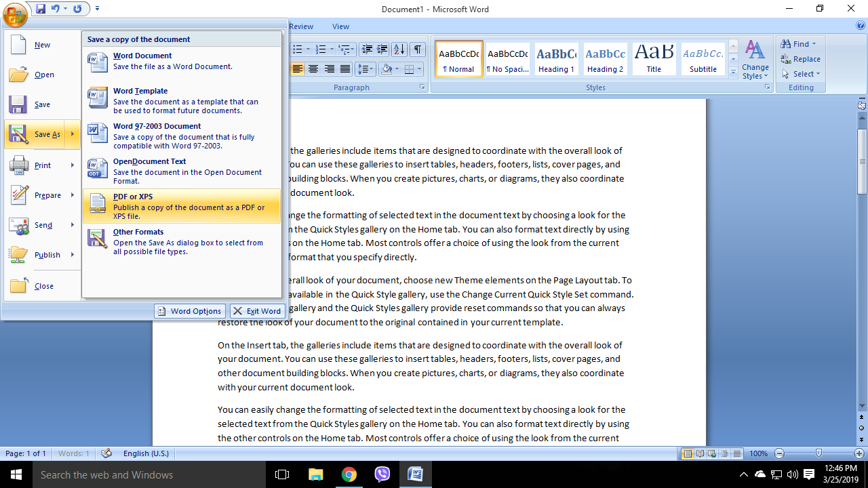The image size is (868, 488).
Task: Click the Numbering list icon
Action: [321, 49]
